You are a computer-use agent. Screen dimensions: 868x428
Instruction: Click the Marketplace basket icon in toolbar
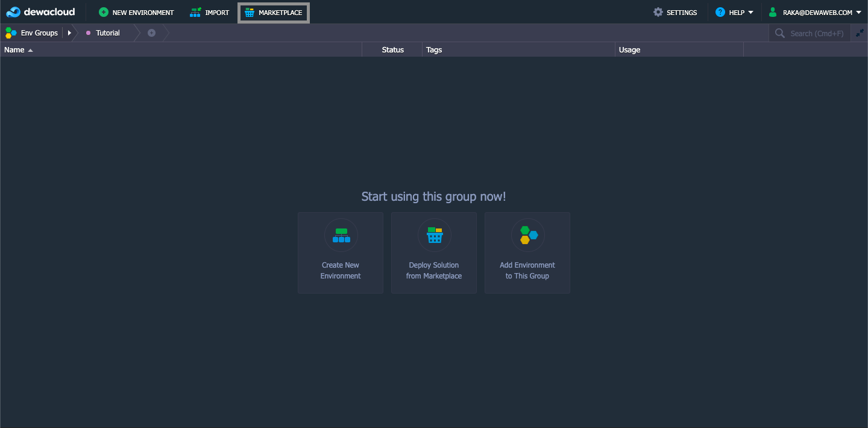click(250, 13)
